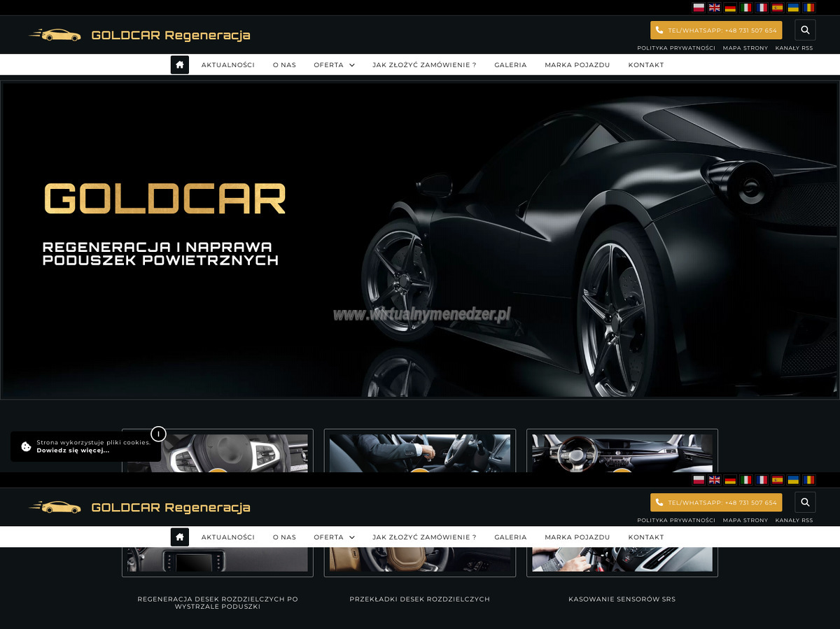Switch to Polish via flag in top header
This screenshot has height=629, width=840.
(698, 8)
